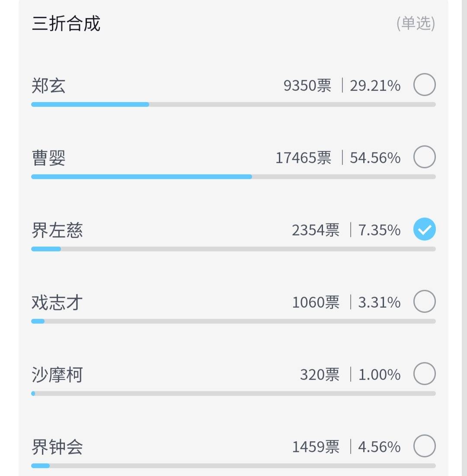This screenshot has width=467, height=476.
Task: Click the 沙摩柯 candidate name
Action: tap(57, 375)
